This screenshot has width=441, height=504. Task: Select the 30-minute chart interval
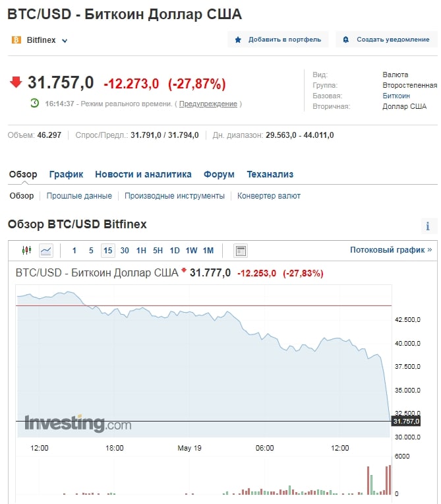point(125,251)
